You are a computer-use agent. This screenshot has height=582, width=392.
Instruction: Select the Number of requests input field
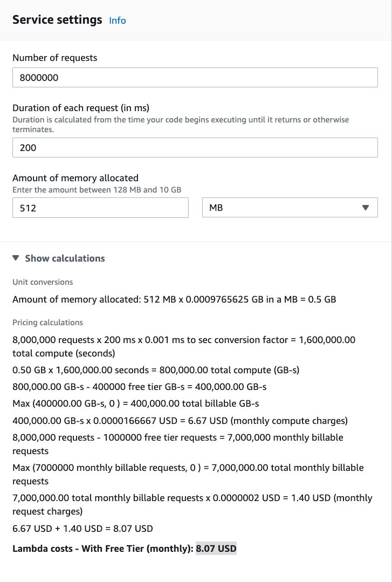195,77
